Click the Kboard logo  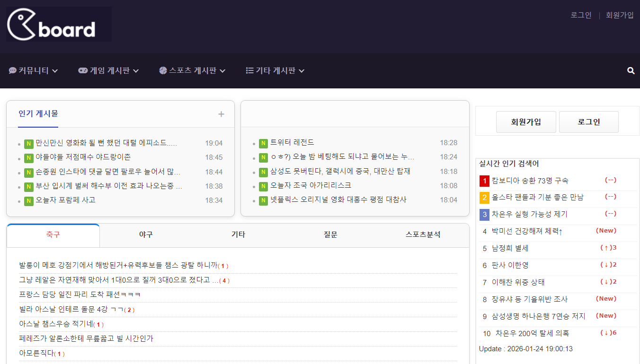tap(59, 24)
